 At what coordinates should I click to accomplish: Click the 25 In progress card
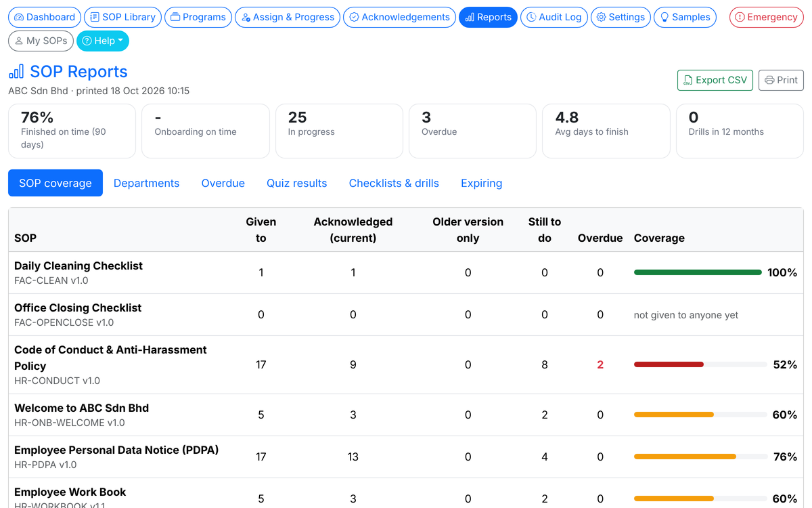[339, 131]
